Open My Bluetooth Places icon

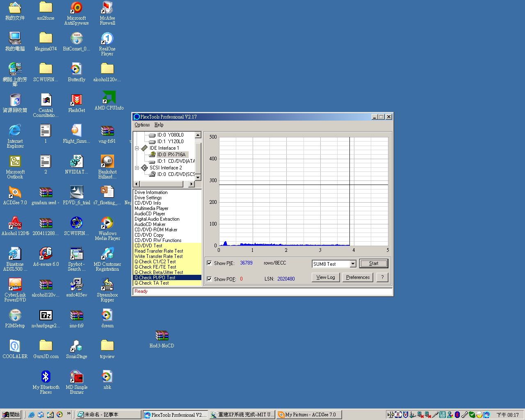click(x=46, y=382)
